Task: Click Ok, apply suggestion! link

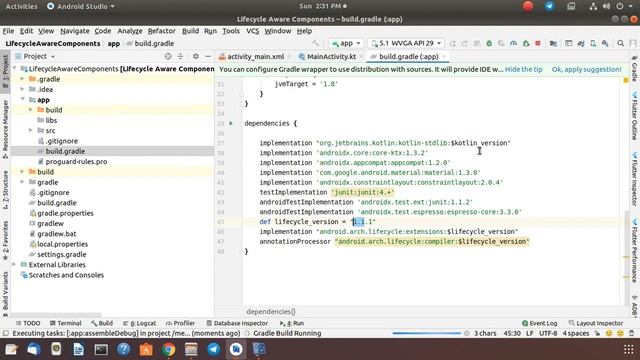Action: pos(586,69)
